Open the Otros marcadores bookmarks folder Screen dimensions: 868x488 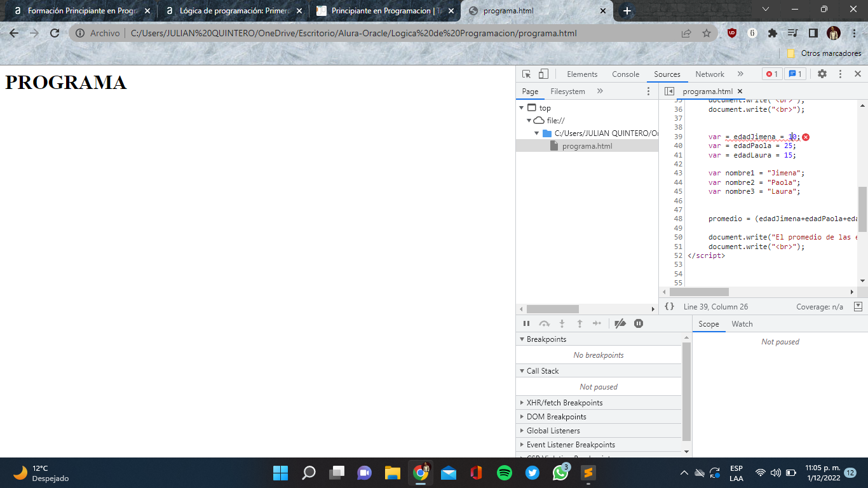824,53
